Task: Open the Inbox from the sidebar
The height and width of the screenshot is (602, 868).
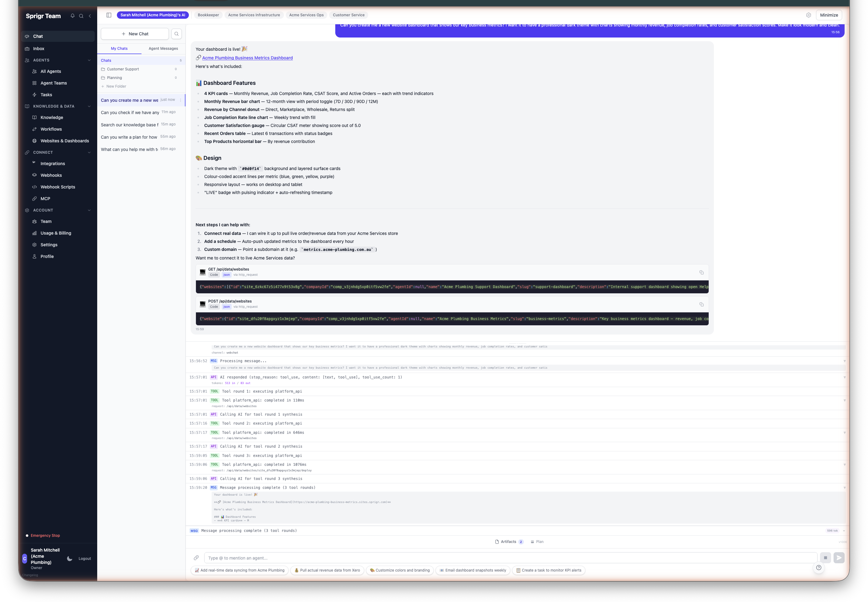Action: [38, 48]
